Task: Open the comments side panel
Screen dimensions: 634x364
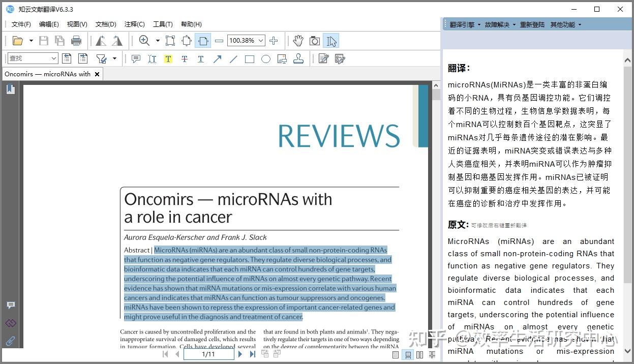Action: coord(11,305)
